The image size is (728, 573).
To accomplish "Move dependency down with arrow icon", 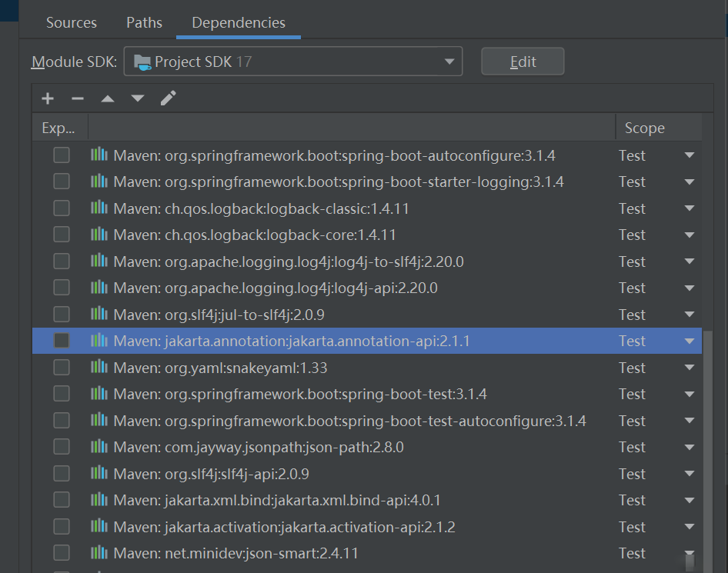I will [x=138, y=98].
